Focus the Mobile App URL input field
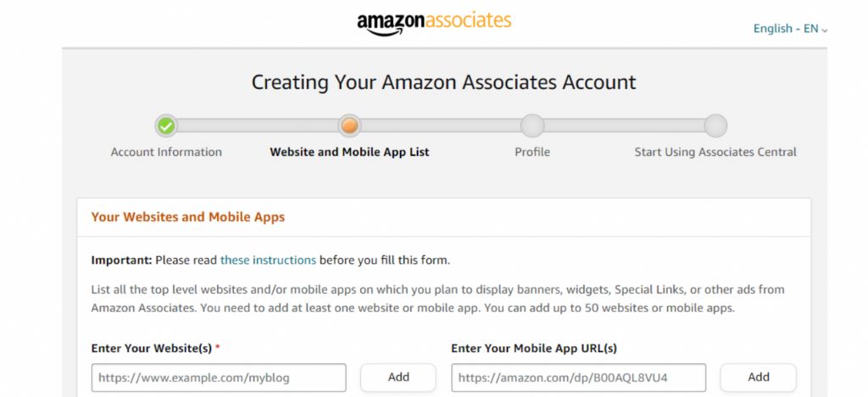This screenshot has width=868, height=397. pyautogui.click(x=578, y=377)
